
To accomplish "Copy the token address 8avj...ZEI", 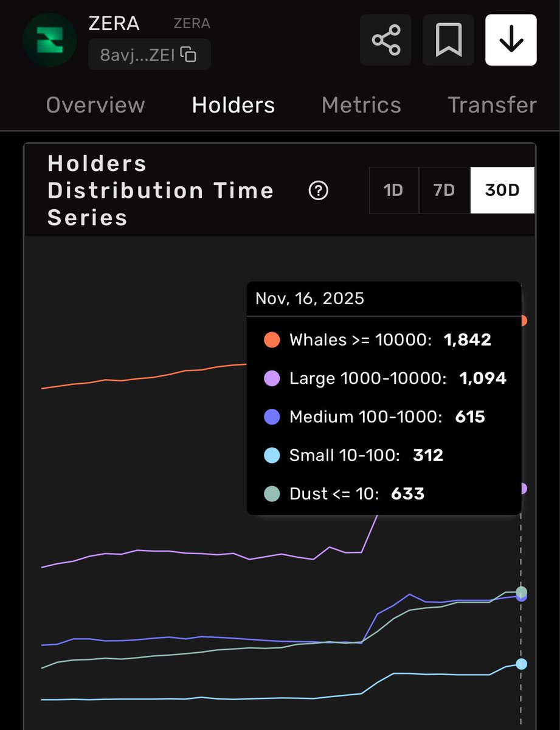I will click(188, 54).
